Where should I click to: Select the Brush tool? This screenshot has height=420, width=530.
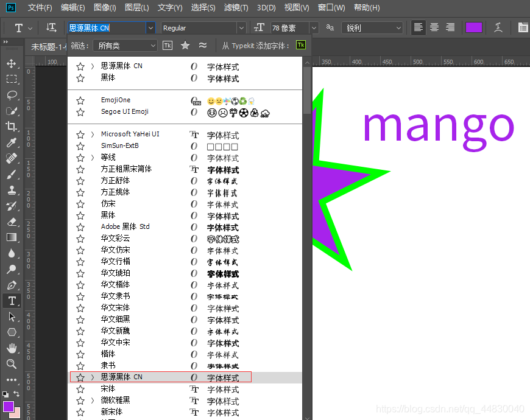pos(12,174)
